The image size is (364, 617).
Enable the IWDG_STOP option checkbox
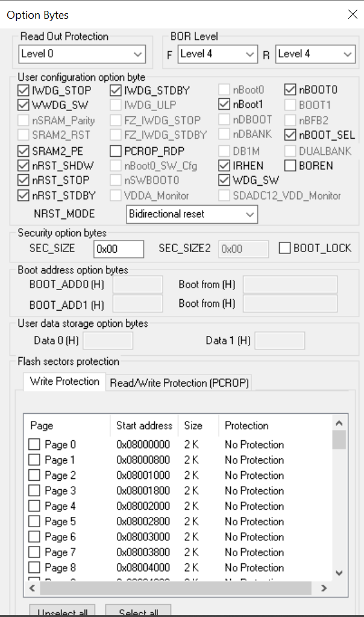(23, 90)
